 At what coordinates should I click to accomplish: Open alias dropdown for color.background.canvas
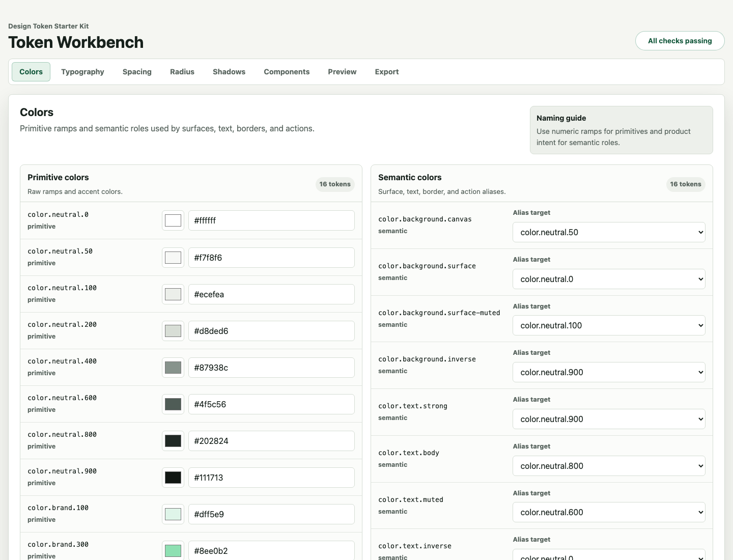tap(609, 232)
